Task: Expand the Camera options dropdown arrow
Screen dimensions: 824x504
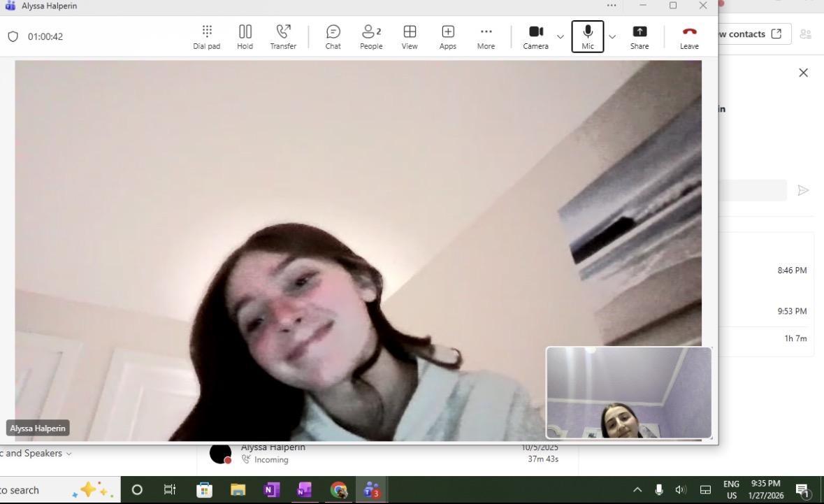Action: tap(560, 36)
